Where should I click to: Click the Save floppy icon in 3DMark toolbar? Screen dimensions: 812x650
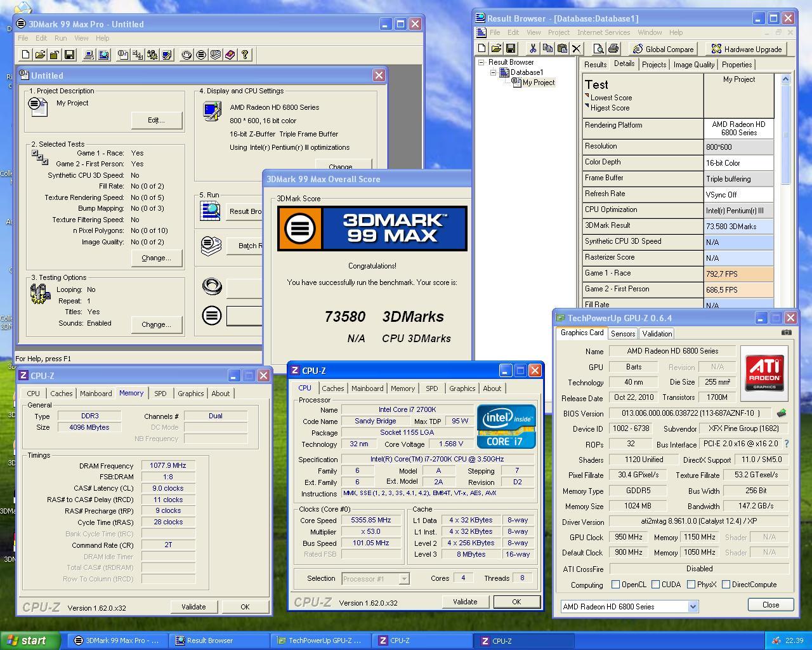(x=69, y=55)
